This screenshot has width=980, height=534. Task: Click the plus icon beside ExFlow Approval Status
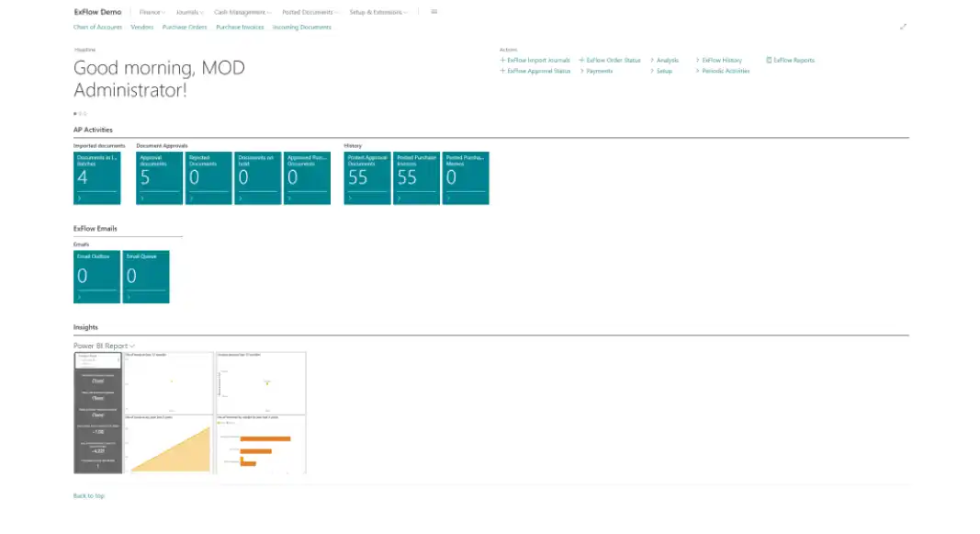point(501,71)
